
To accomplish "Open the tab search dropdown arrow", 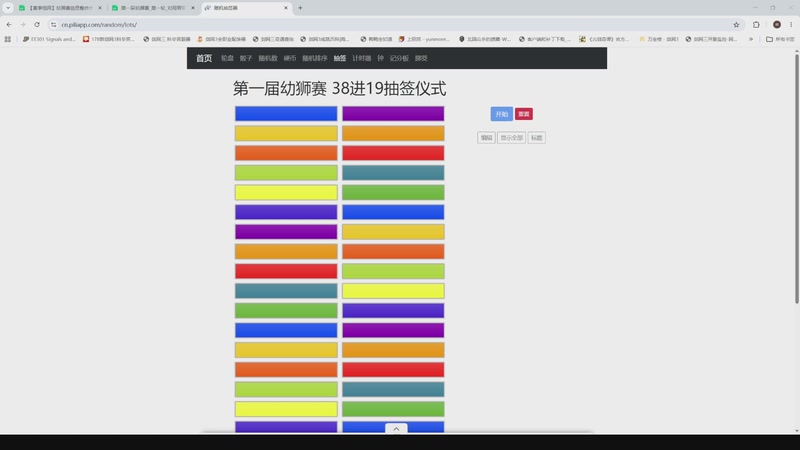I will click(x=8, y=8).
